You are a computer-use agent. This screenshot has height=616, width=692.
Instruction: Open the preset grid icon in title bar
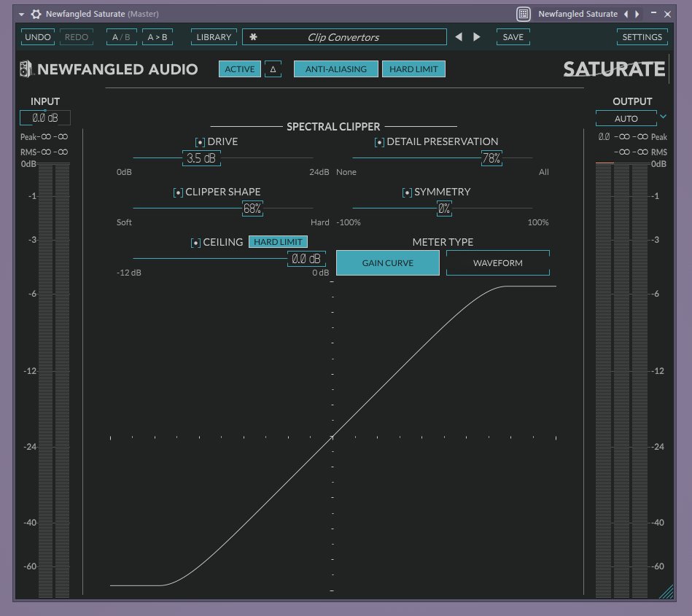(524, 14)
